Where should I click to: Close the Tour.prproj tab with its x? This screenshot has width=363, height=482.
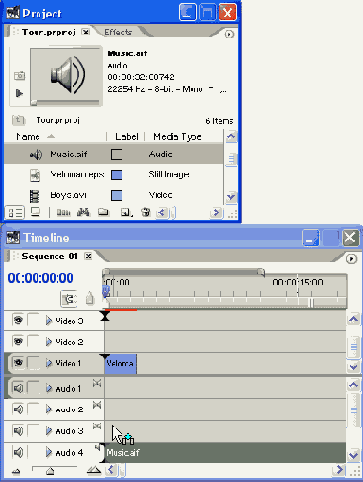point(86,32)
